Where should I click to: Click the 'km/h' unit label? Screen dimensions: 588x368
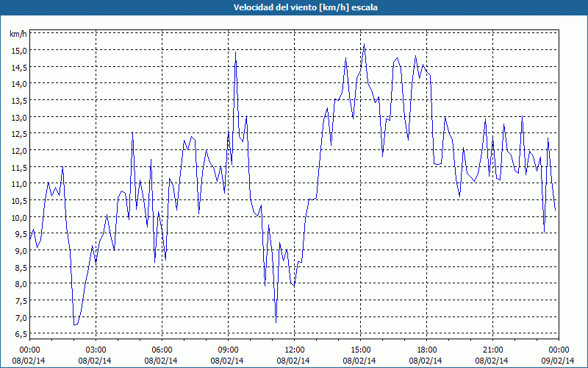[x=18, y=35]
